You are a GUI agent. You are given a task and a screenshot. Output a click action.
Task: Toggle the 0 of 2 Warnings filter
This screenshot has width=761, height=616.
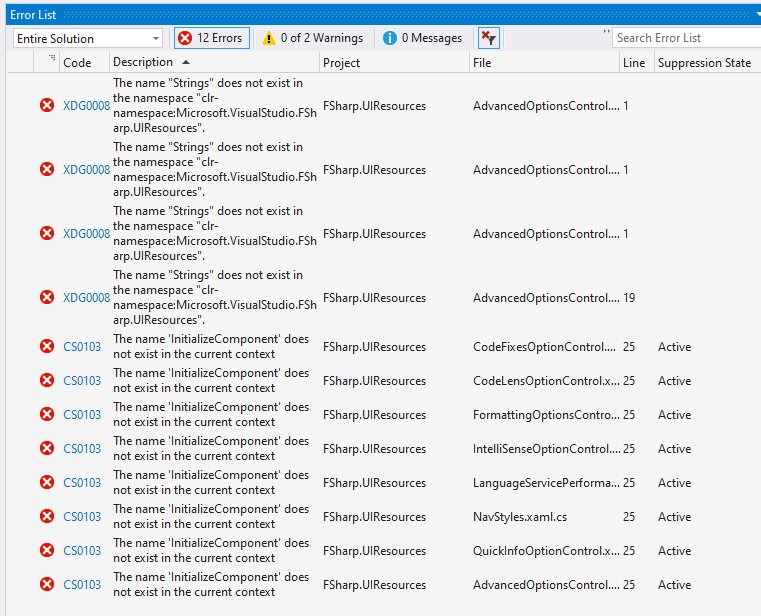[313, 38]
